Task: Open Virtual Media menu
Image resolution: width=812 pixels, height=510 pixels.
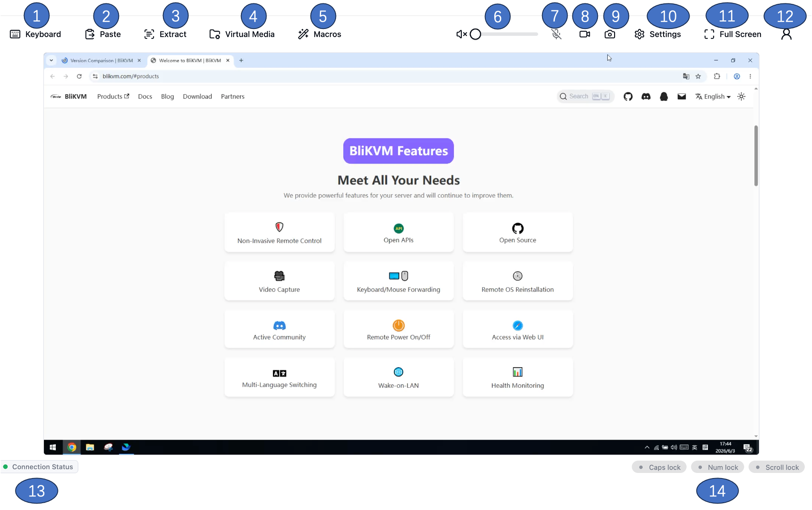Action: (x=242, y=34)
